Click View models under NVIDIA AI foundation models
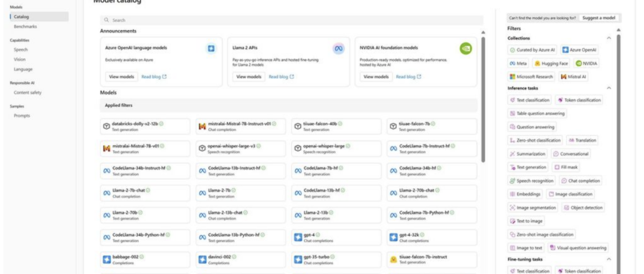 click(x=376, y=76)
